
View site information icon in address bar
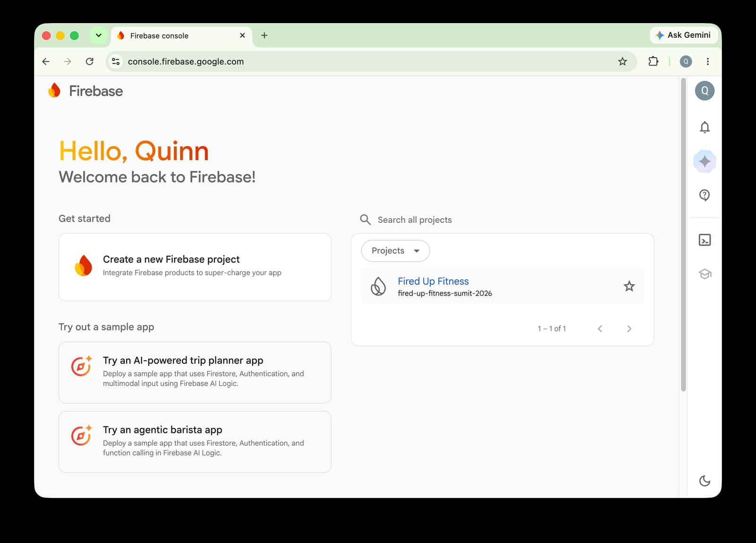pos(116,61)
